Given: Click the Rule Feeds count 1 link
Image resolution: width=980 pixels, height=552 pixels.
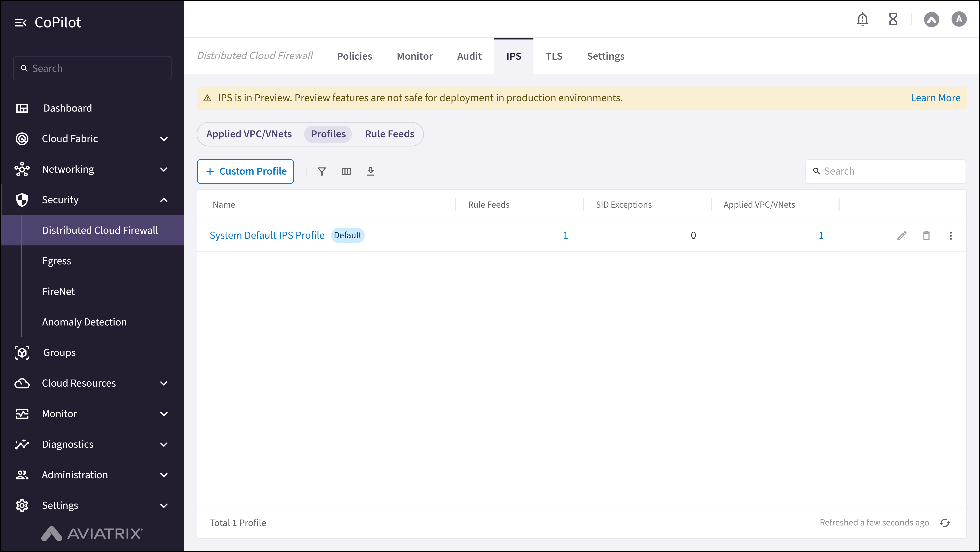Looking at the screenshot, I should 565,236.
